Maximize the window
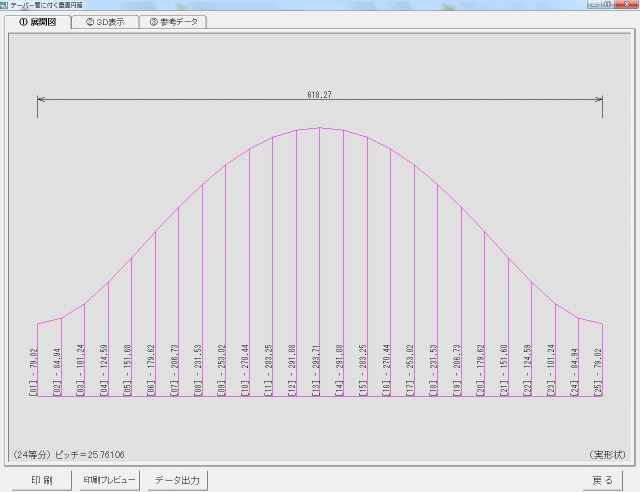 click(x=607, y=4)
